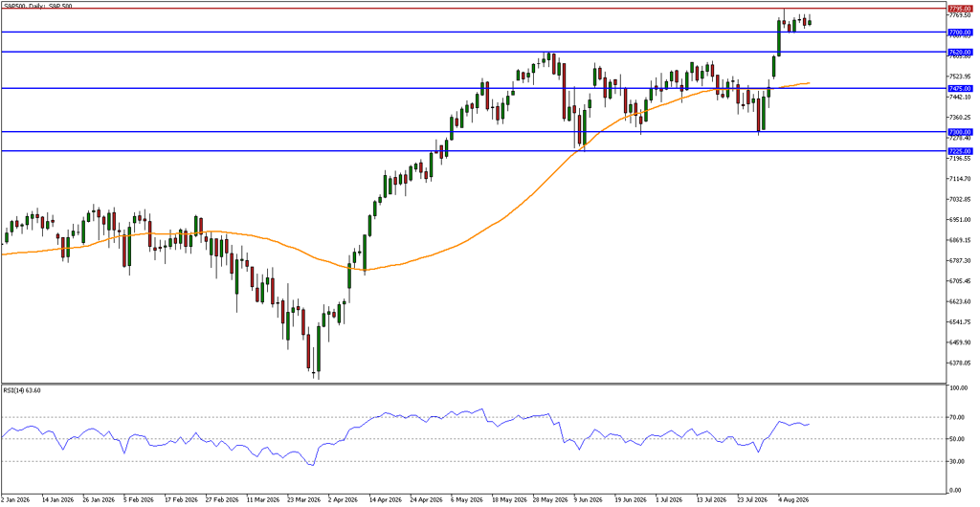980x507 pixels.
Task: Click the 14 Apr 2026 date label
Action: [386, 500]
